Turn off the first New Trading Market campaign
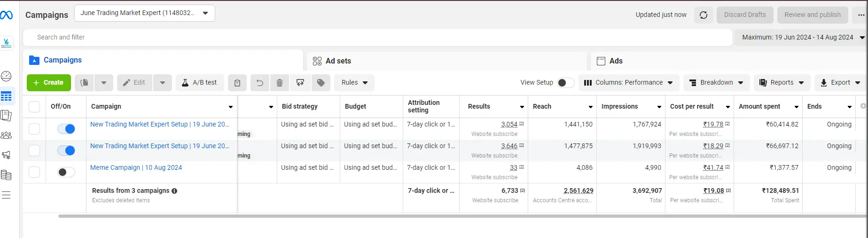Viewport: 868px width, 238px height. click(66, 129)
